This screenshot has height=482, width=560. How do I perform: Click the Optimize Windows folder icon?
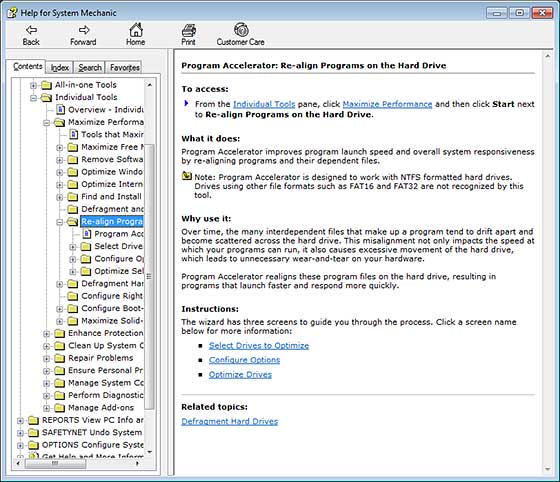pos(72,172)
